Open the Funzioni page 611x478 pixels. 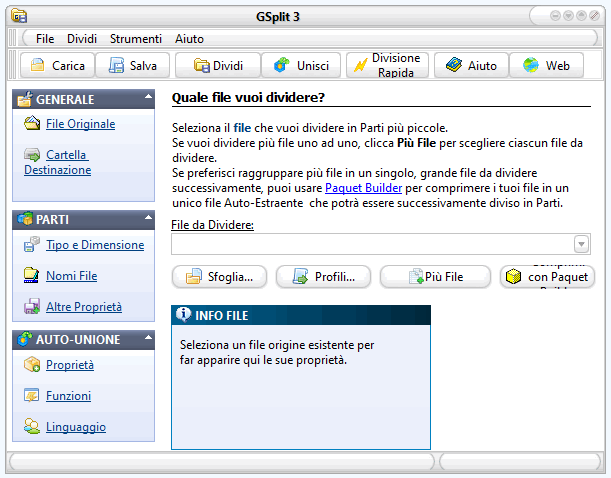(x=69, y=396)
